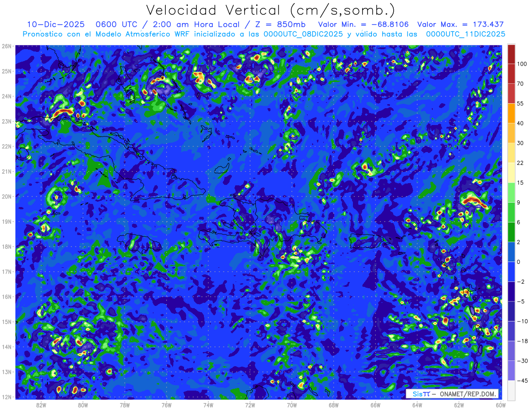Click the colorbar value label '9'

pos(519,202)
